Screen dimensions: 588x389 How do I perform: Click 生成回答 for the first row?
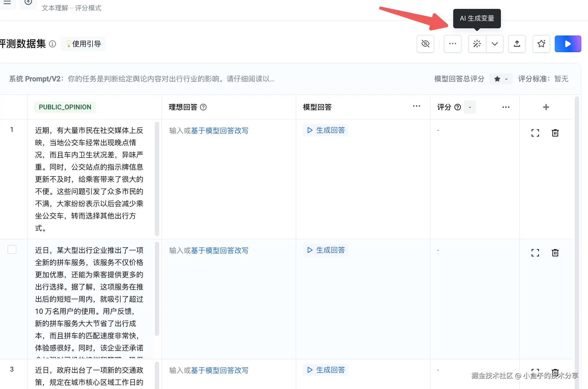pyautogui.click(x=326, y=130)
